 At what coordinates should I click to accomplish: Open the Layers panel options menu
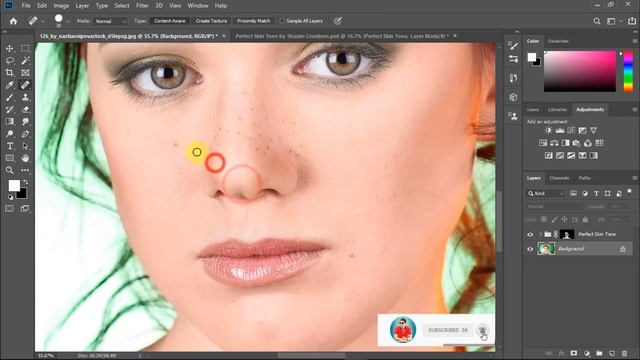coord(634,178)
